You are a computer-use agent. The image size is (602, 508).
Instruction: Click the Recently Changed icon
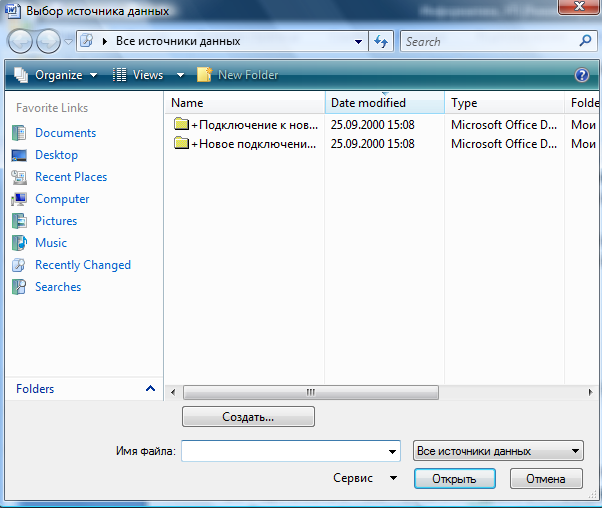[x=19, y=265]
